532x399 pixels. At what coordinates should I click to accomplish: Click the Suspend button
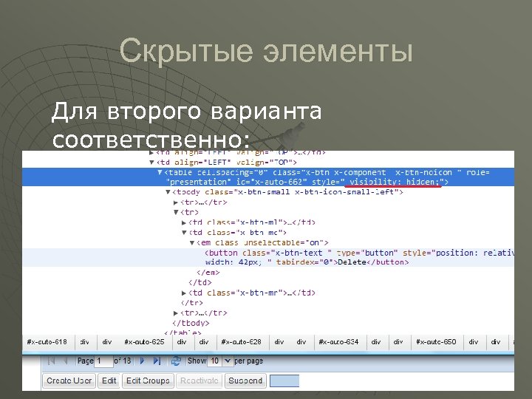pyautogui.click(x=245, y=381)
